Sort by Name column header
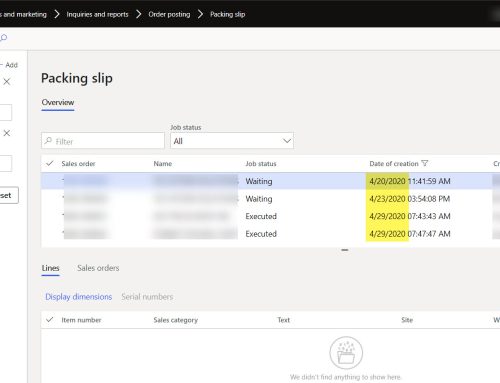 click(163, 164)
